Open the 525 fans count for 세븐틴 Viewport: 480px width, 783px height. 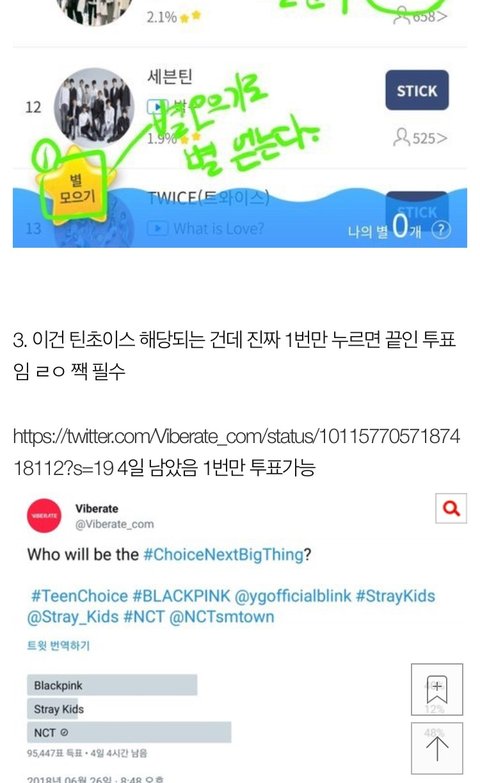tap(420, 138)
